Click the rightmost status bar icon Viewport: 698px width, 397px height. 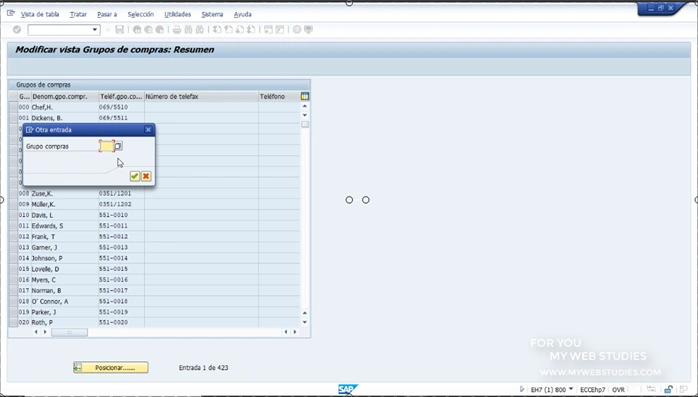point(683,389)
